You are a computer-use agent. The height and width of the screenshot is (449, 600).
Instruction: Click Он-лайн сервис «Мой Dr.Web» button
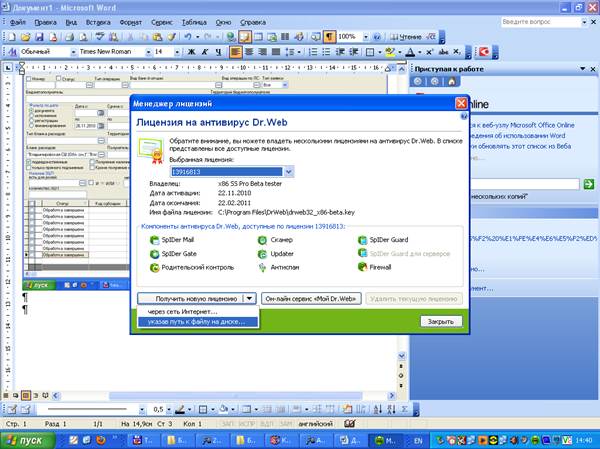[x=311, y=299]
